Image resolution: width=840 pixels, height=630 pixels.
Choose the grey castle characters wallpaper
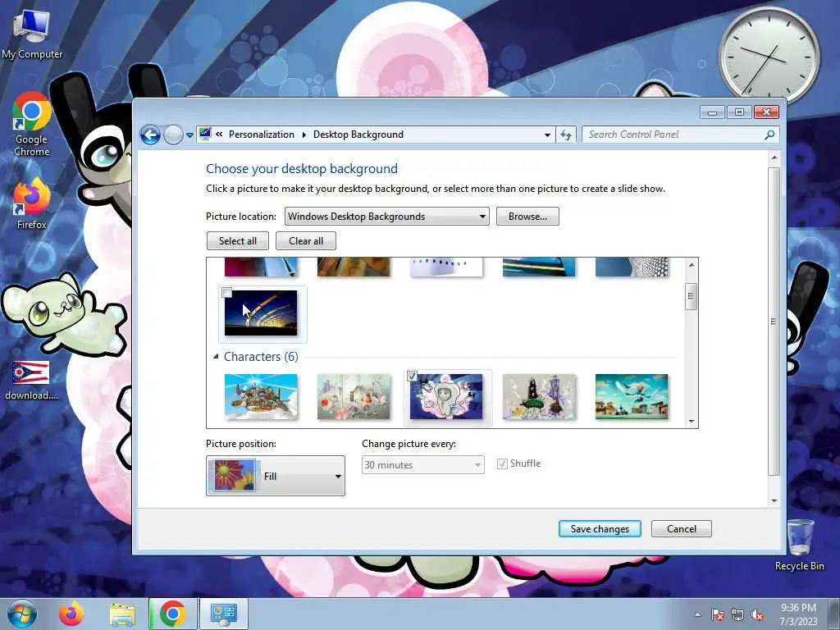coord(539,397)
